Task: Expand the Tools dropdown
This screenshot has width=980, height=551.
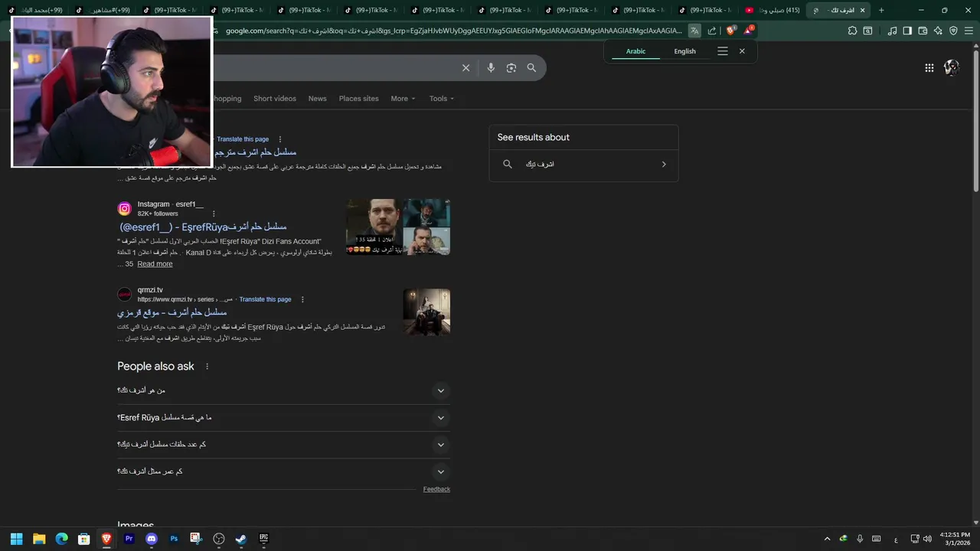Action: (442, 99)
